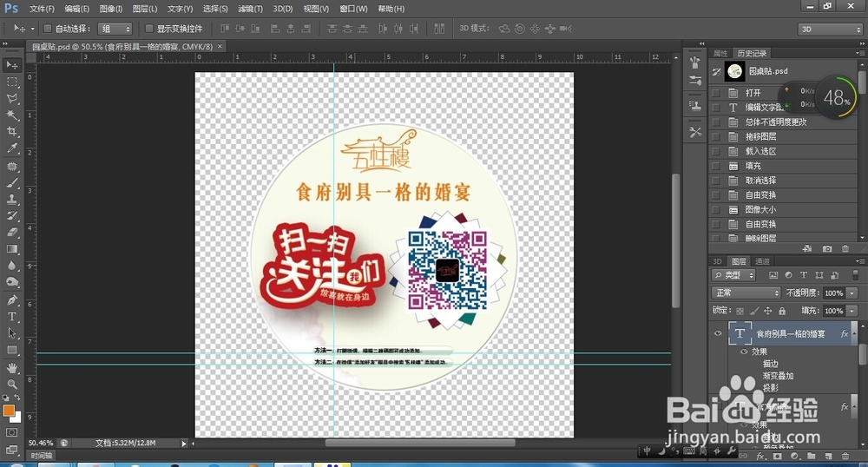Switch to the 属性 properties tab
This screenshot has height=467, width=868.
point(720,53)
